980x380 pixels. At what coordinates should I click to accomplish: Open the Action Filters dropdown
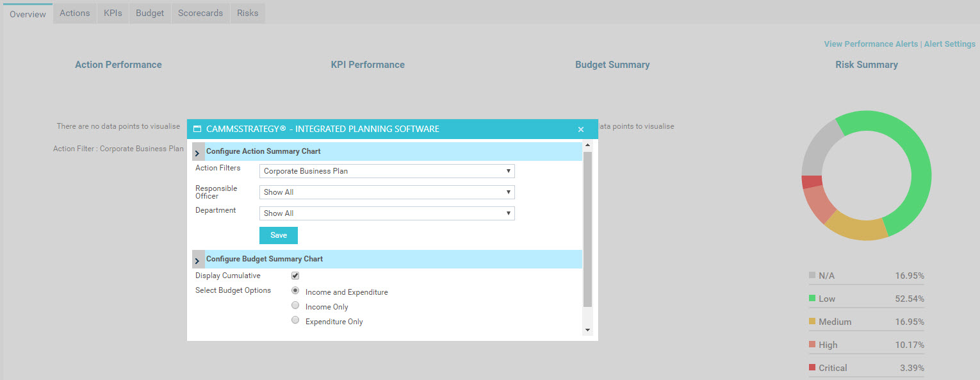387,171
